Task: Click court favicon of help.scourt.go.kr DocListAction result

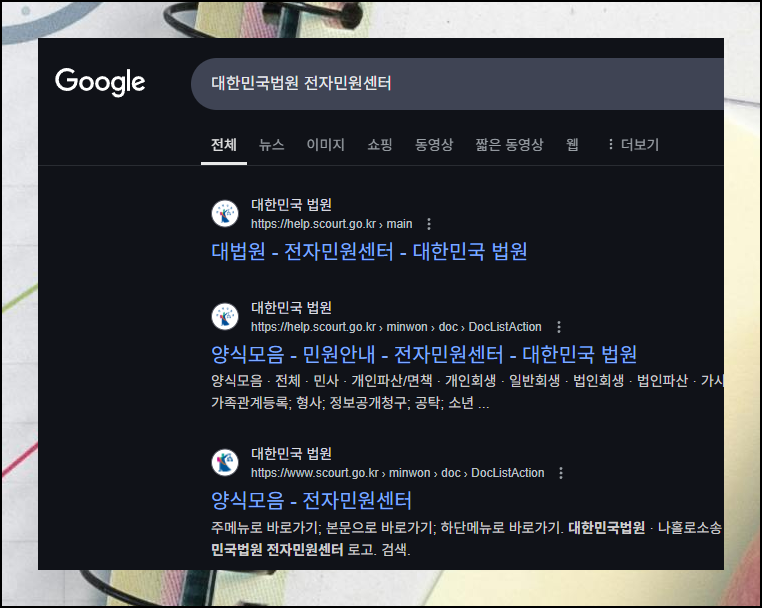Action: 225,316
